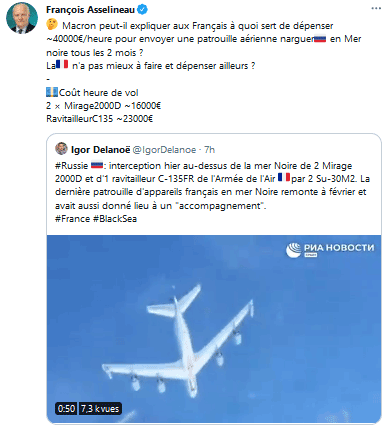Image resolution: width=385 pixels, height=427 pixels.
Task: Click the thinking face emoji
Action: 52,25
